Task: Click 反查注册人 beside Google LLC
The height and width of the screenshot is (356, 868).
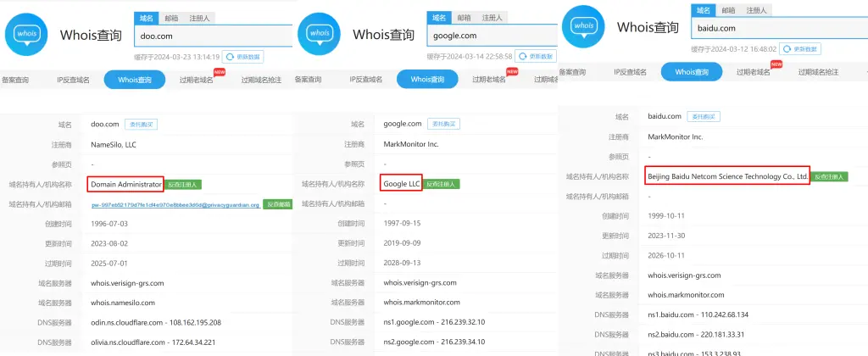Action: (442, 184)
